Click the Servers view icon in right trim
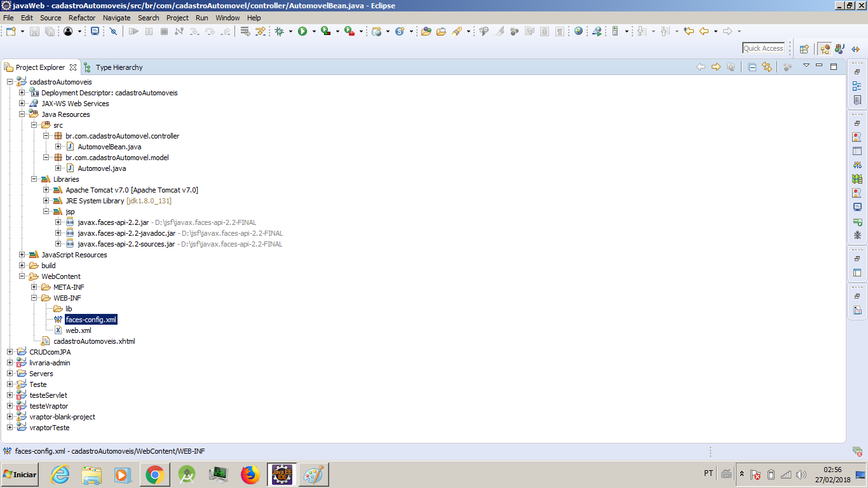 pos(857,165)
